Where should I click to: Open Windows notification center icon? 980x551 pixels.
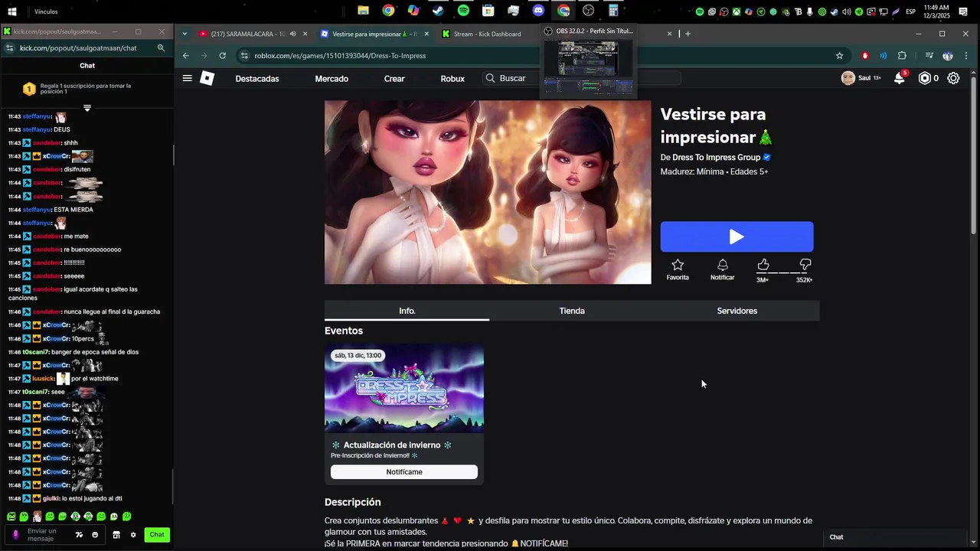tap(963, 11)
